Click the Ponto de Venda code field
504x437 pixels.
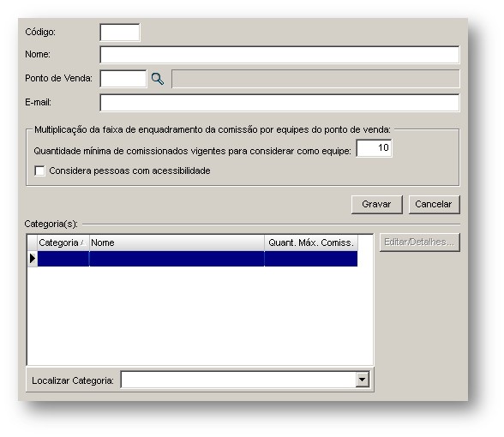pos(123,79)
